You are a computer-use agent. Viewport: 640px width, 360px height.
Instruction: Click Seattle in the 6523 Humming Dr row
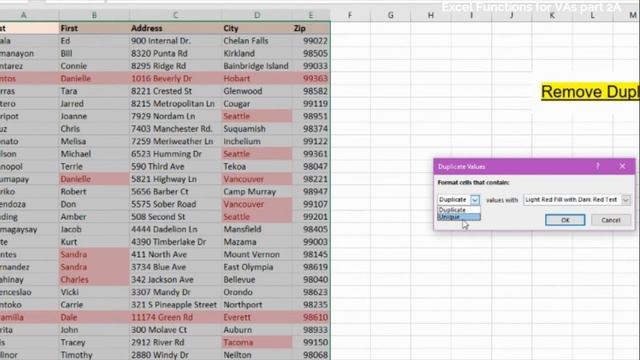pyautogui.click(x=257, y=154)
